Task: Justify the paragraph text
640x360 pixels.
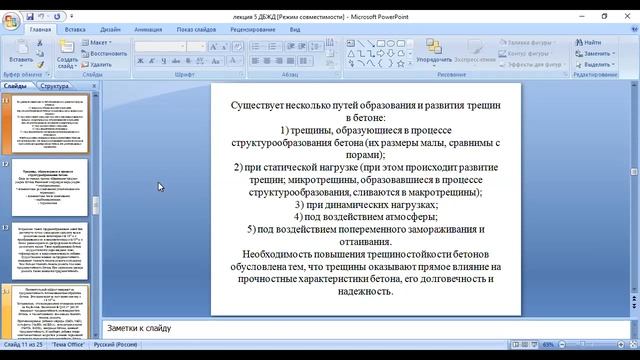Action: [290, 61]
